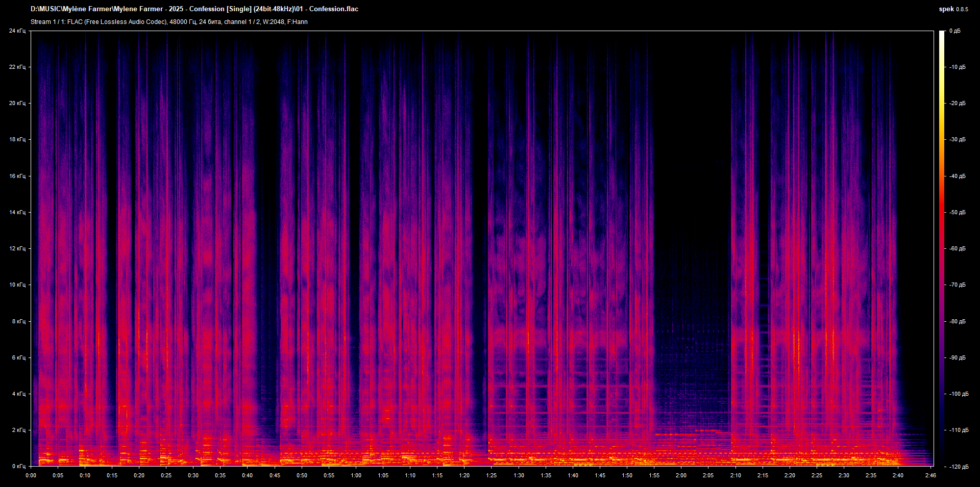Select the 20 кГц frequency axis label
This screenshot has width=980, height=487.
[17, 104]
